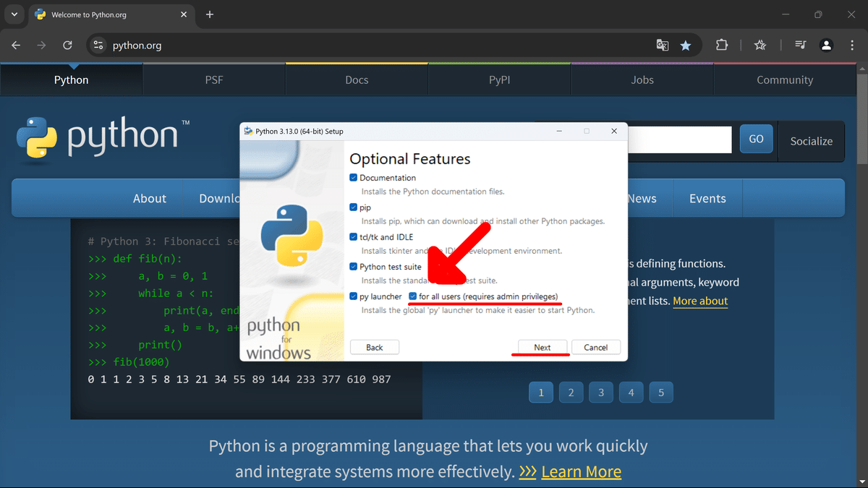Toggle the pip checkbox
Image resolution: width=868 pixels, height=488 pixels.
point(354,207)
